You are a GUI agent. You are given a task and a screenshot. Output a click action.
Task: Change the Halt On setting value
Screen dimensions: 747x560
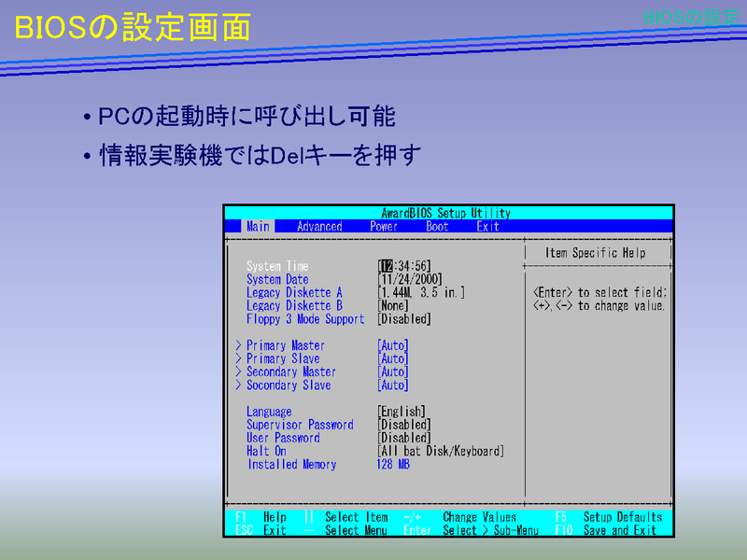coord(440,452)
